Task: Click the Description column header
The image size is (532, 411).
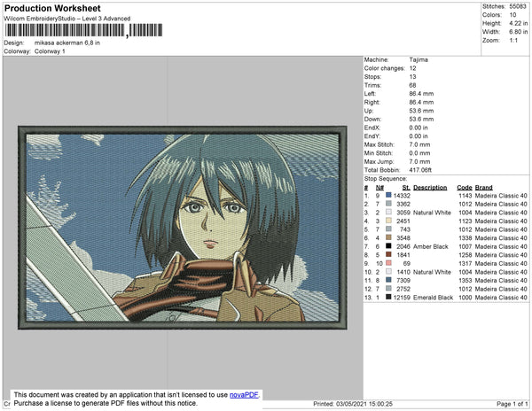Action: (x=430, y=188)
